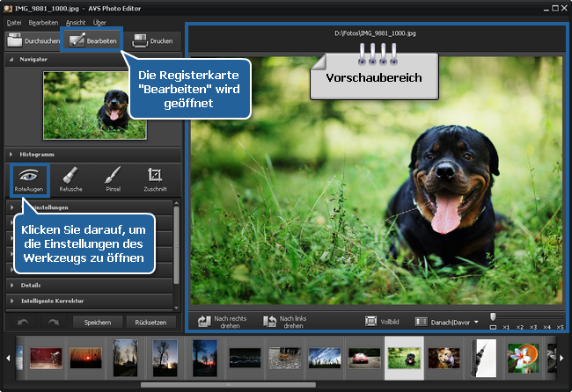The width and height of the screenshot is (572, 392).
Task: Select the RoteAugen red-eye tool
Action: [29, 179]
